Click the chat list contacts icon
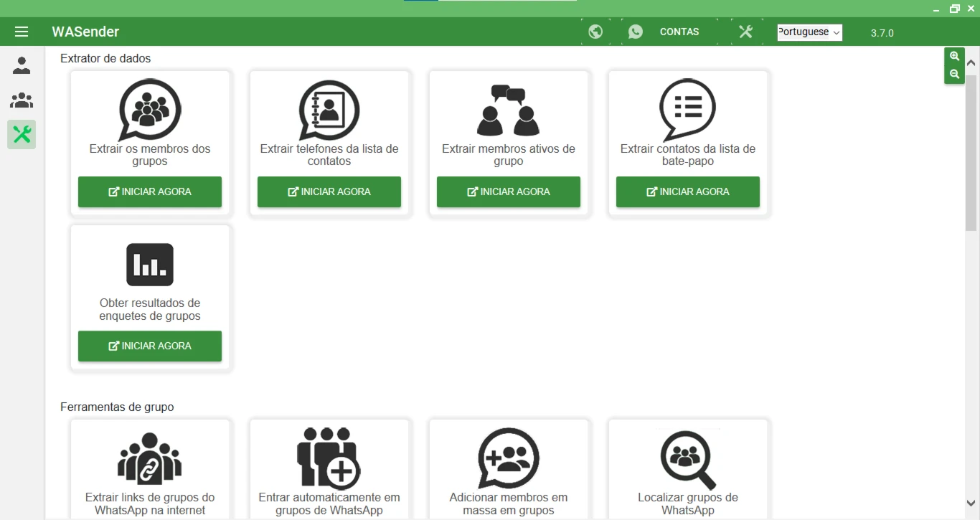The width and height of the screenshot is (980, 520). click(x=687, y=110)
